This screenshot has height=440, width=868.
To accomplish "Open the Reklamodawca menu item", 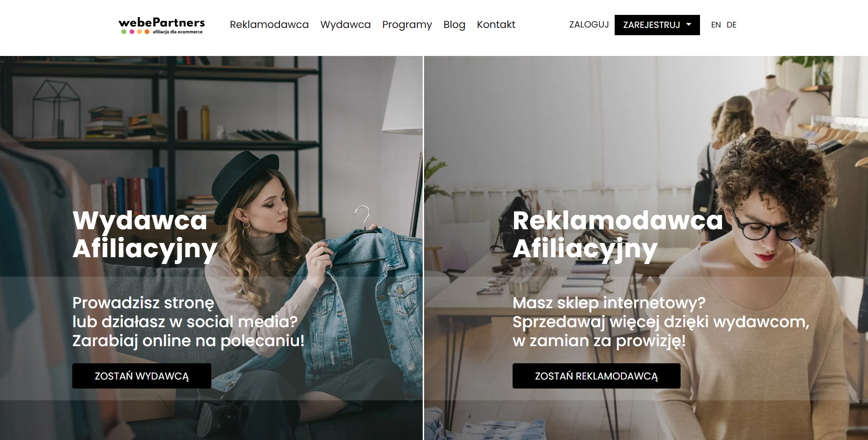I will point(269,24).
